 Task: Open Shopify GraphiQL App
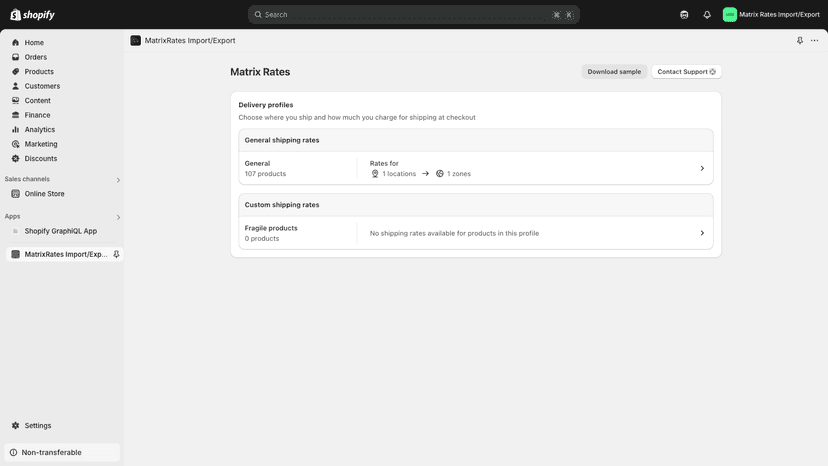coord(62,231)
